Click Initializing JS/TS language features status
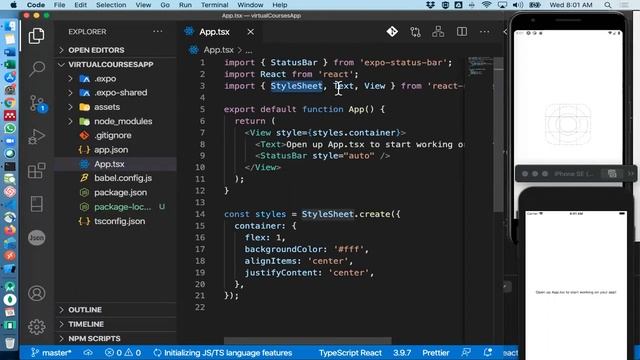The height and width of the screenshot is (360, 640). pos(223,353)
